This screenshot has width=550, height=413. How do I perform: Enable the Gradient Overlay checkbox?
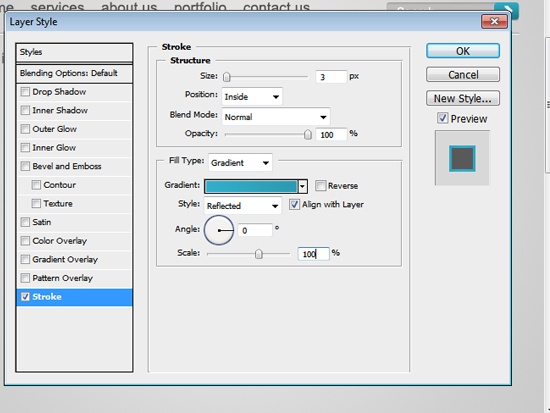click(25, 259)
